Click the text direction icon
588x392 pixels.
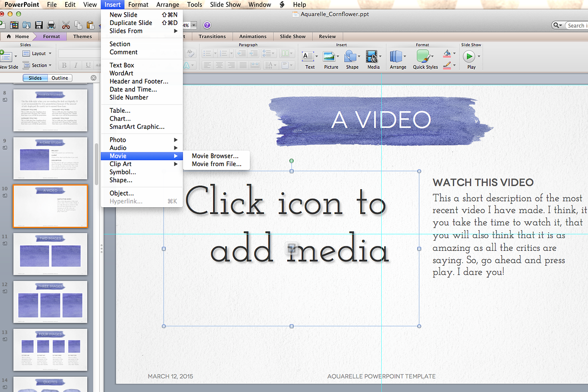(270, 65)
